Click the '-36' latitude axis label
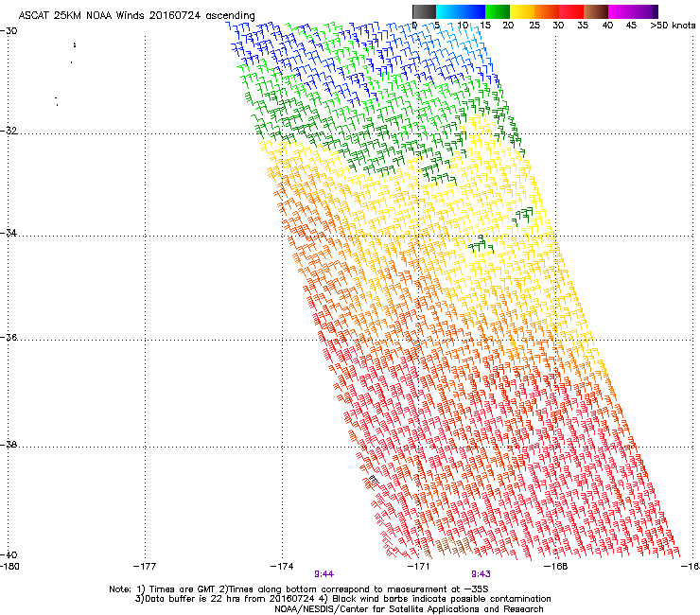This screenshot has height=615, width=700. (9, 337)
